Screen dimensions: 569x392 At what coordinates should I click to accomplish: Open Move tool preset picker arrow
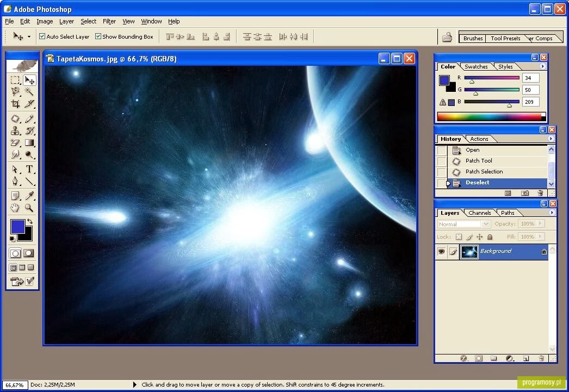(x=29, y=36)
